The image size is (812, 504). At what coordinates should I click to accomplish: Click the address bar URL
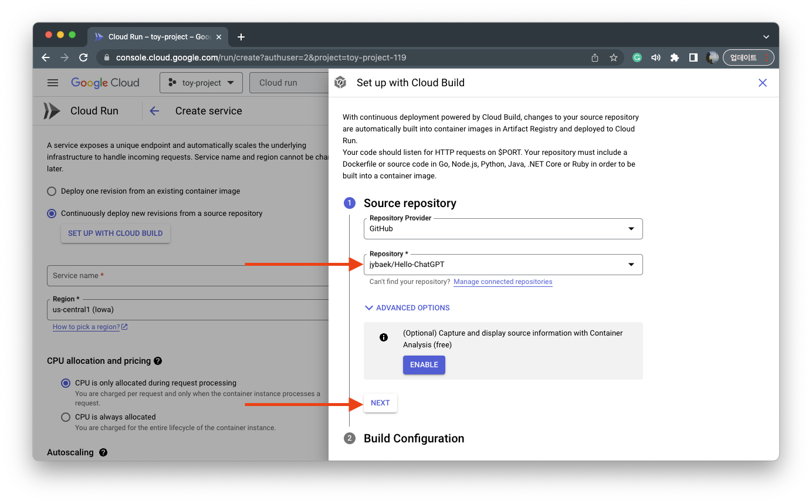click(x=261, y=57)
